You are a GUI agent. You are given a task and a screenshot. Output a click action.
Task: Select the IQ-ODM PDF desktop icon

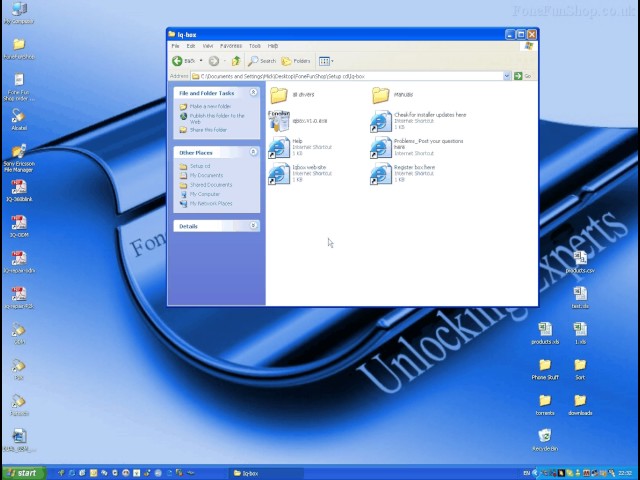coord(19,227)
